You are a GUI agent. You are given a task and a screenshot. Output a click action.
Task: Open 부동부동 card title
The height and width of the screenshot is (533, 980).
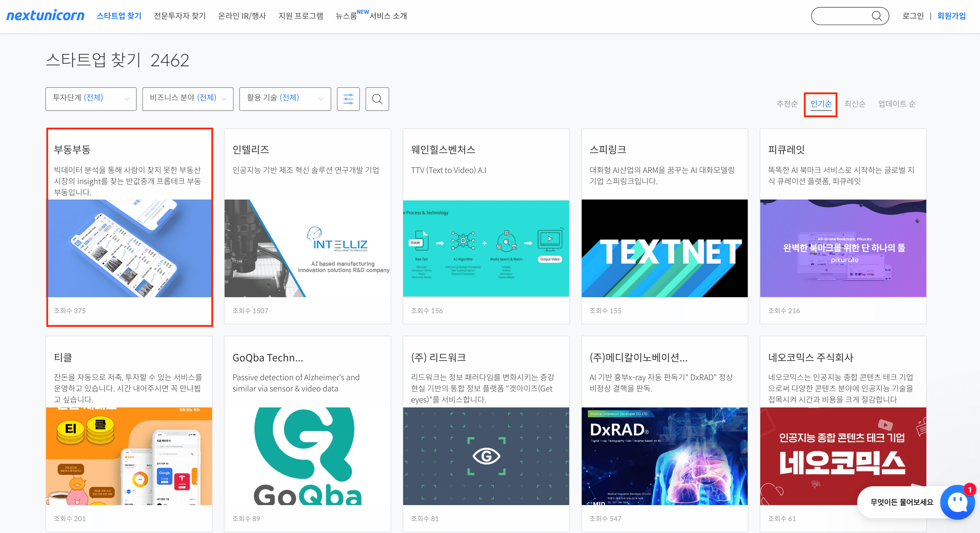[x=72, y=150]
